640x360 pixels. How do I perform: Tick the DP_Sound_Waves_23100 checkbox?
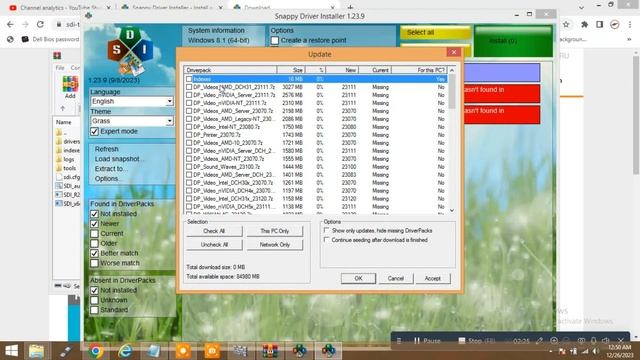[189, 167]
